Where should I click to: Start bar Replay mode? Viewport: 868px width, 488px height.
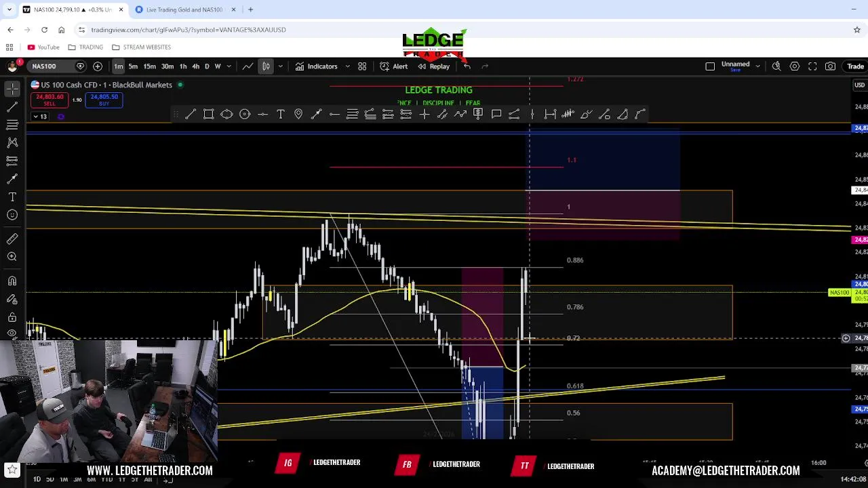pos(434,66)
